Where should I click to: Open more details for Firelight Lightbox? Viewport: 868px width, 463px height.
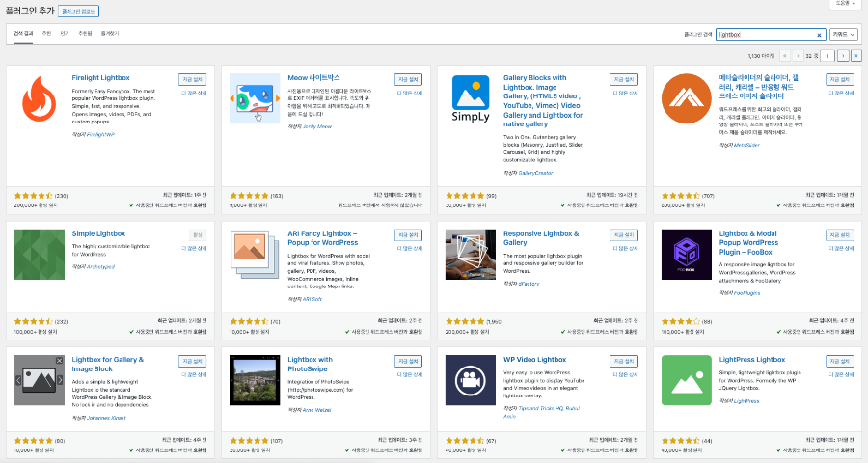[194, 93]
